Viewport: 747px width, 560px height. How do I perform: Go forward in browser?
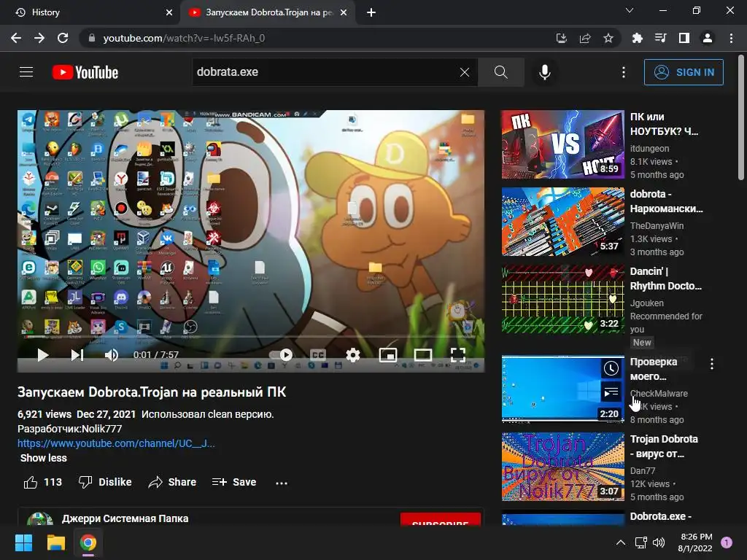pyautogui.click(x=39, y=38)
